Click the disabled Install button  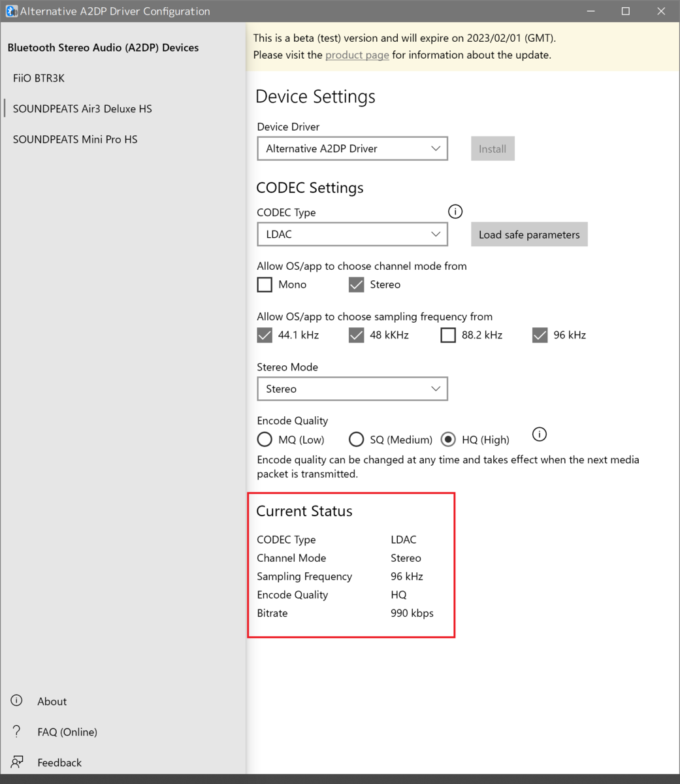click(492, 148)
